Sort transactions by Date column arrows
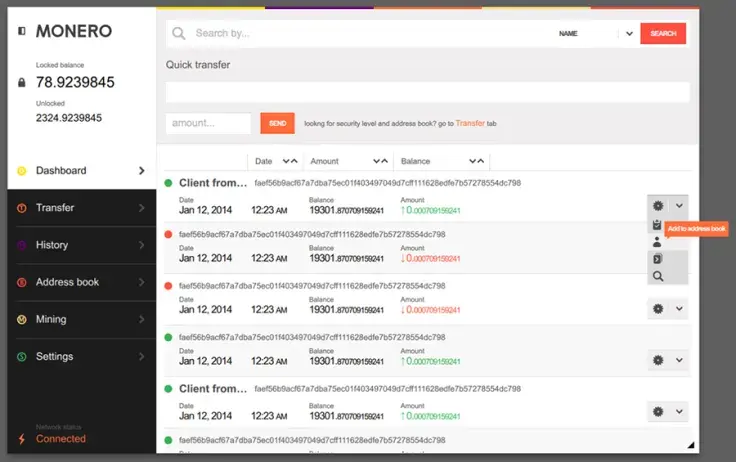 point(290,161)
